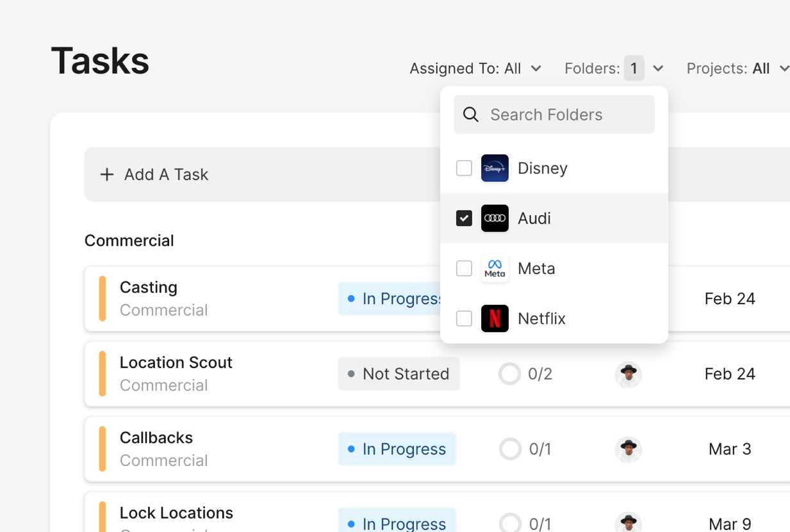Check the Disney folder checkbox
The image size is (790, 532).
click(x=464, y=168)
